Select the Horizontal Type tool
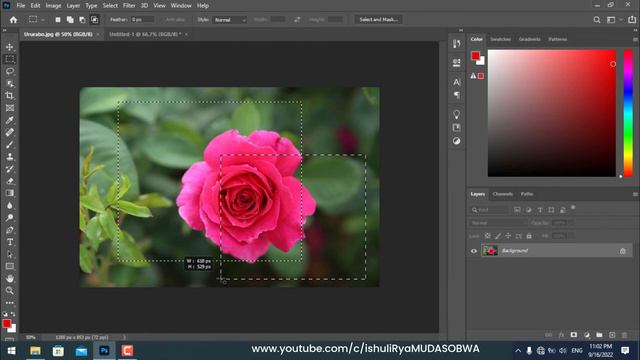 click(9, 242)
